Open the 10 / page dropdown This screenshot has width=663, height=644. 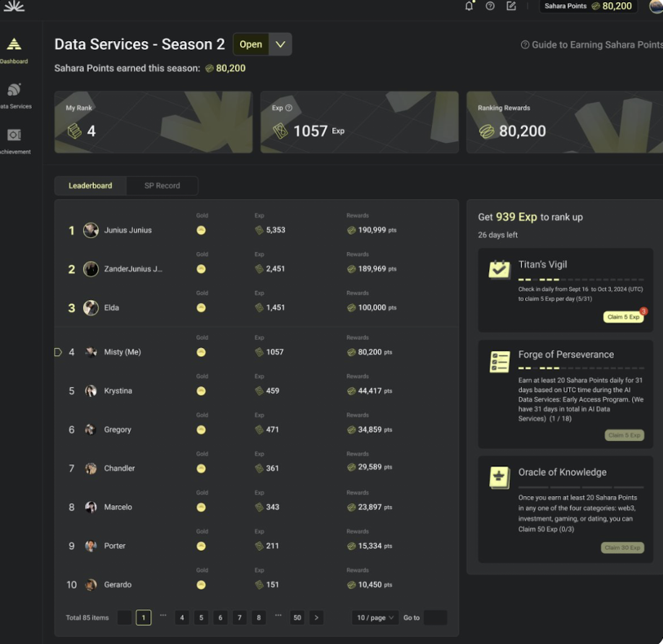coord(375,618)
